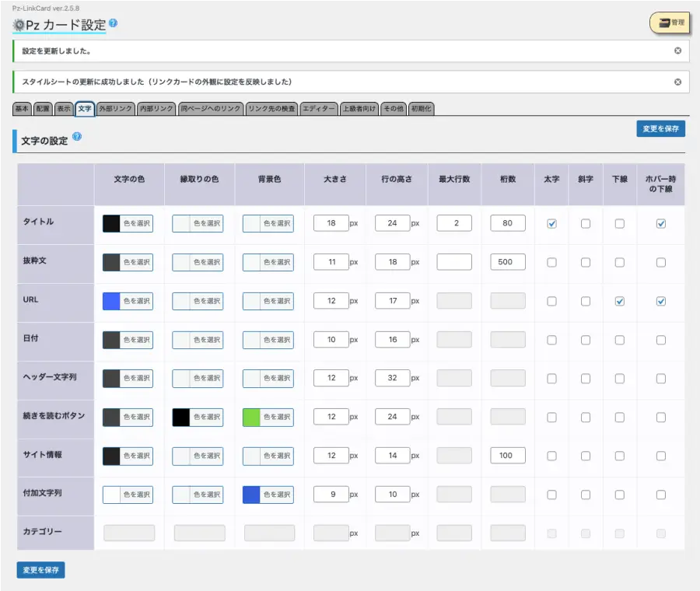Image resolution: width=700 pixels, height=591 pixels.
Task: Toggle 下線 checkbox for URL row
Action: [620, 302]
